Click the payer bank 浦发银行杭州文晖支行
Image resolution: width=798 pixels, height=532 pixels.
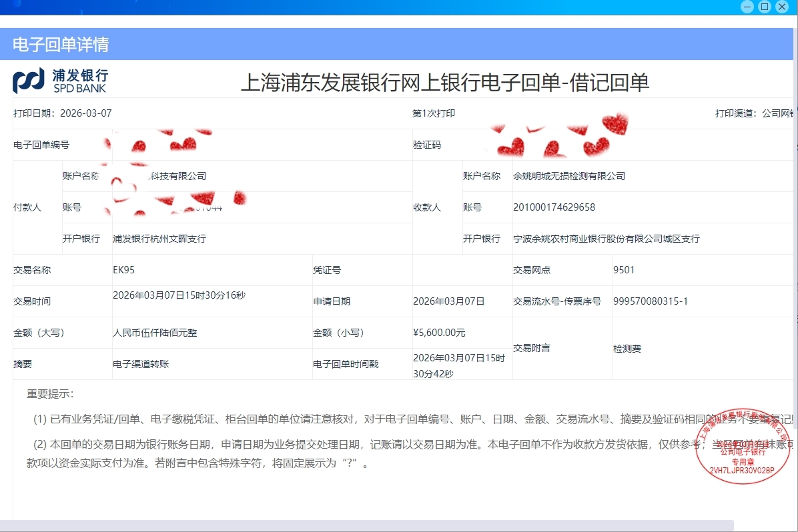[159, 239]
